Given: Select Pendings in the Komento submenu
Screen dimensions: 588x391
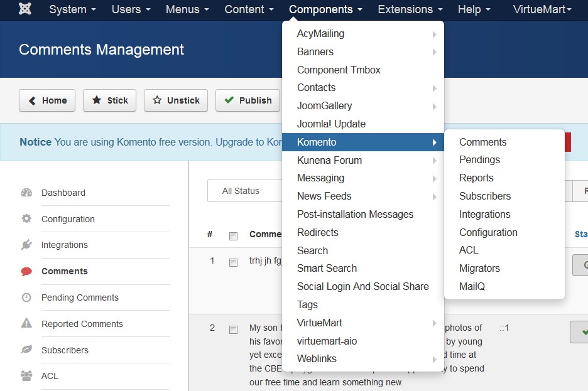Looking at the screenshot, I should (x=479, y=160).
